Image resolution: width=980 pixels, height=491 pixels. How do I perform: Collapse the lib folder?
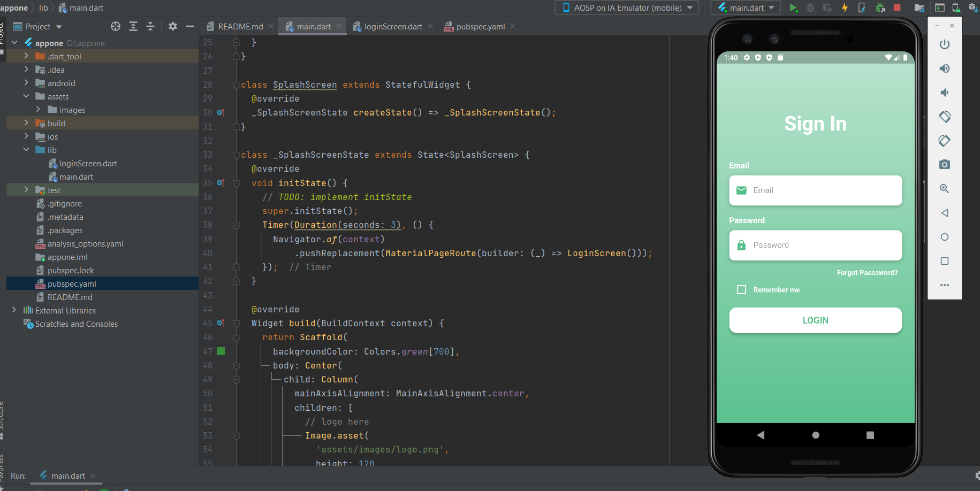tap(26, 150)
